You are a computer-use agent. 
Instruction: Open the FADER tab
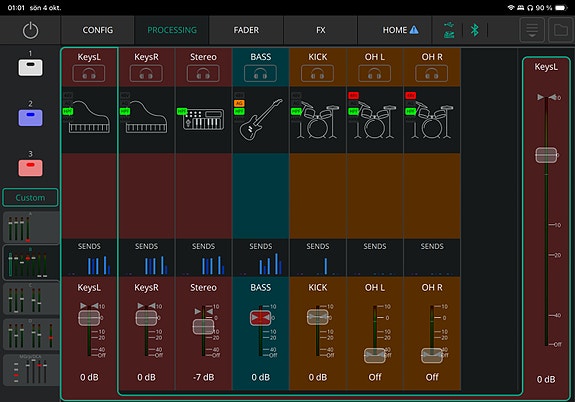click(x=246, y=30)
